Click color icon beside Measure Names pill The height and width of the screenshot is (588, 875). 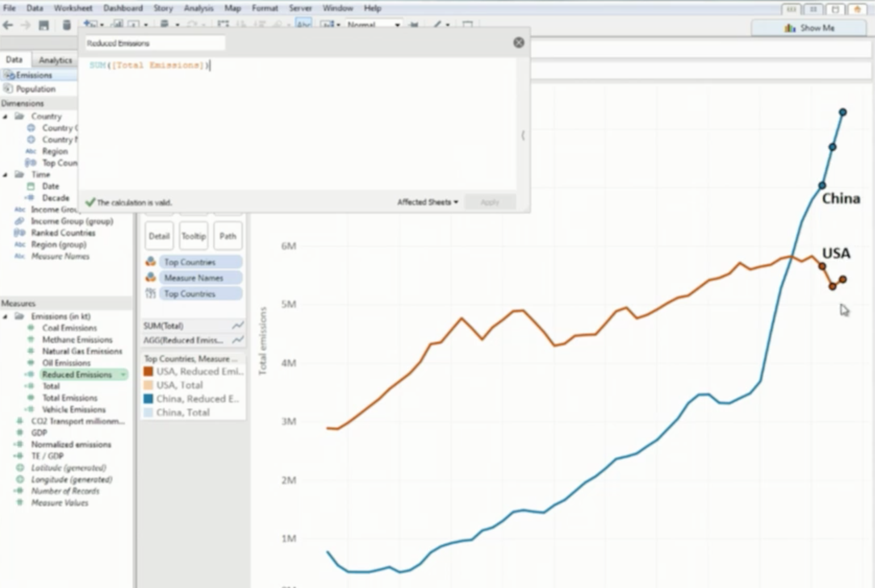pos(150,278)
